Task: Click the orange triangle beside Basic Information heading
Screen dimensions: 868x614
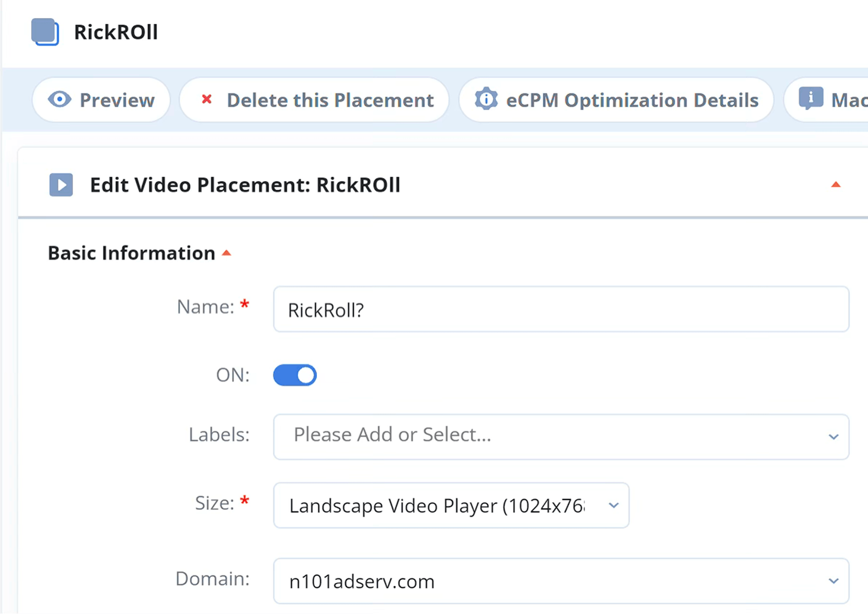Action: point(227,253)
